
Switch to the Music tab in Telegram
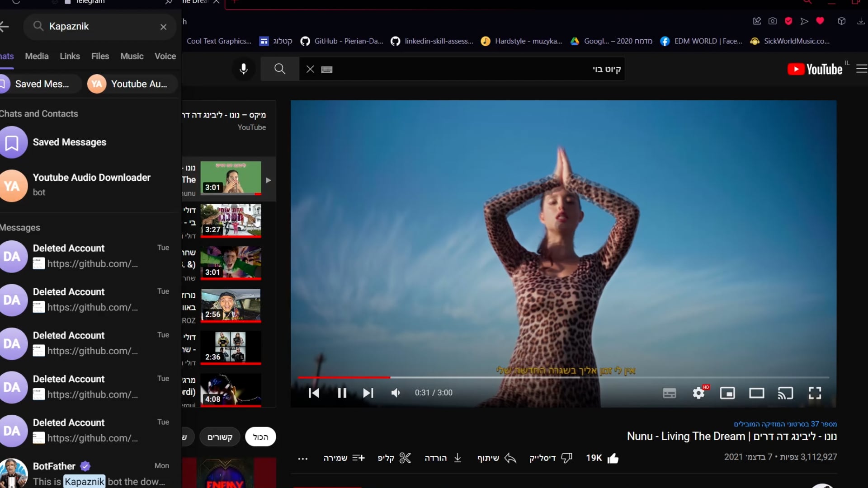tap(132, 56)
